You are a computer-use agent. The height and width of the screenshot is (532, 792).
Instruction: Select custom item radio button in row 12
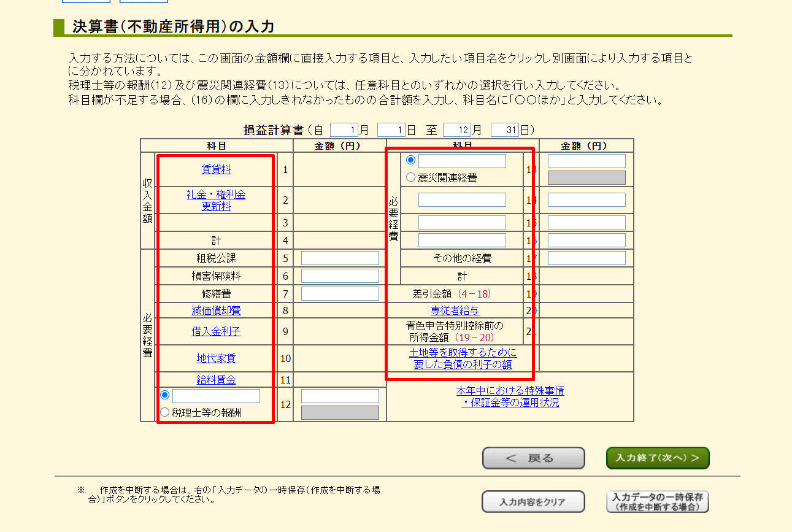[164, 396]
